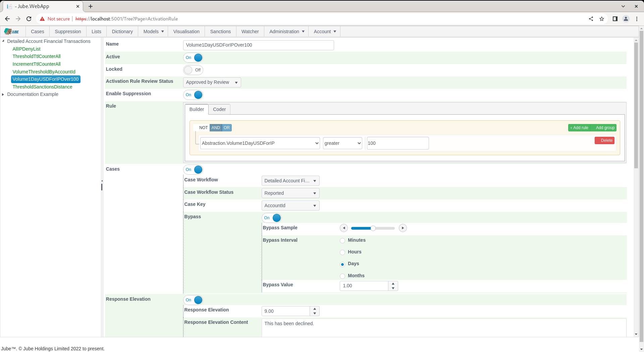This screenshot has height=352, width=644.
Task: Open the greater operator dropdown
Action: (x=342, y=143)
